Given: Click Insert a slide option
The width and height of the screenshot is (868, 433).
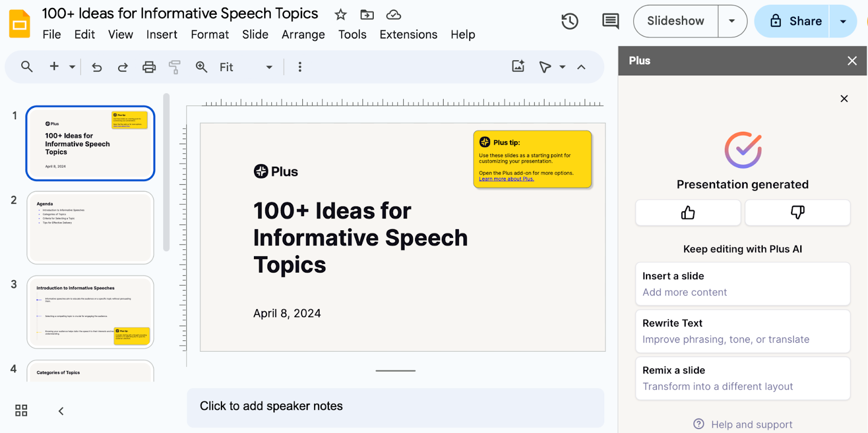Looking at the screenshot, I should point(742,284).
